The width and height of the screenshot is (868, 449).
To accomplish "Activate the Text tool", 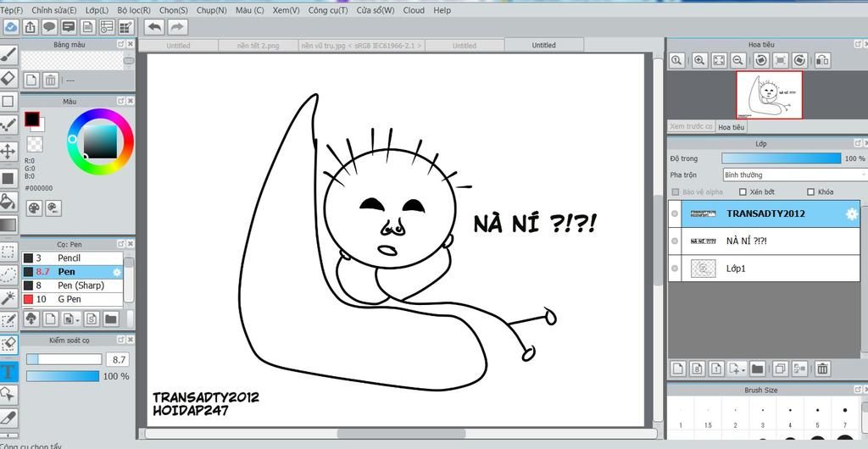I will point(8,371).
